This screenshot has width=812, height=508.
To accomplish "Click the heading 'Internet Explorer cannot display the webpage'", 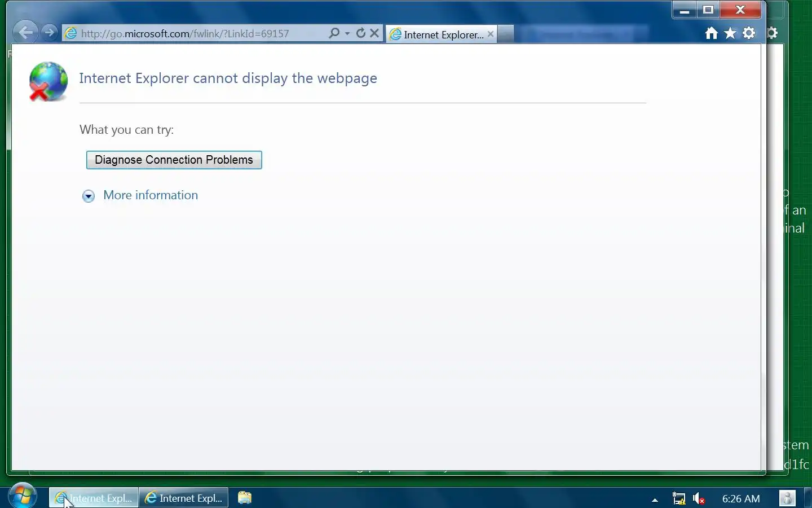I will (228, 78).
